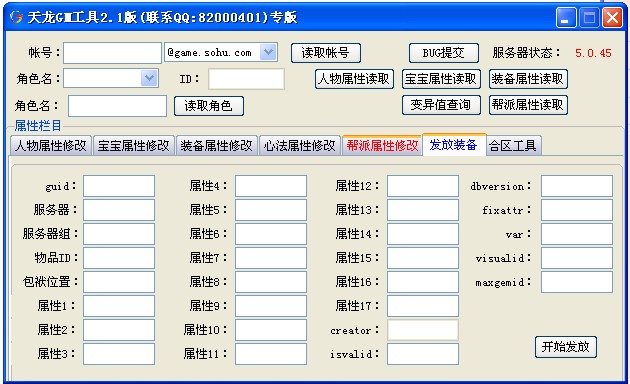Click 变异值查询 button

tap(441, 105)
